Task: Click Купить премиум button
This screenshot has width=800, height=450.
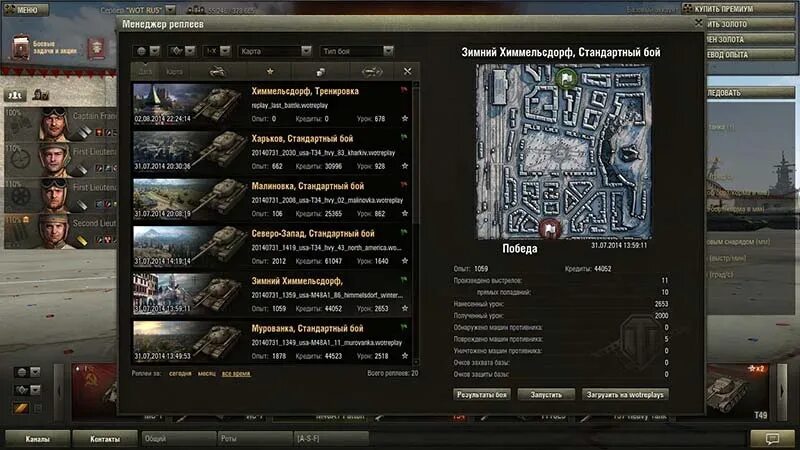Action: [738, 9]
